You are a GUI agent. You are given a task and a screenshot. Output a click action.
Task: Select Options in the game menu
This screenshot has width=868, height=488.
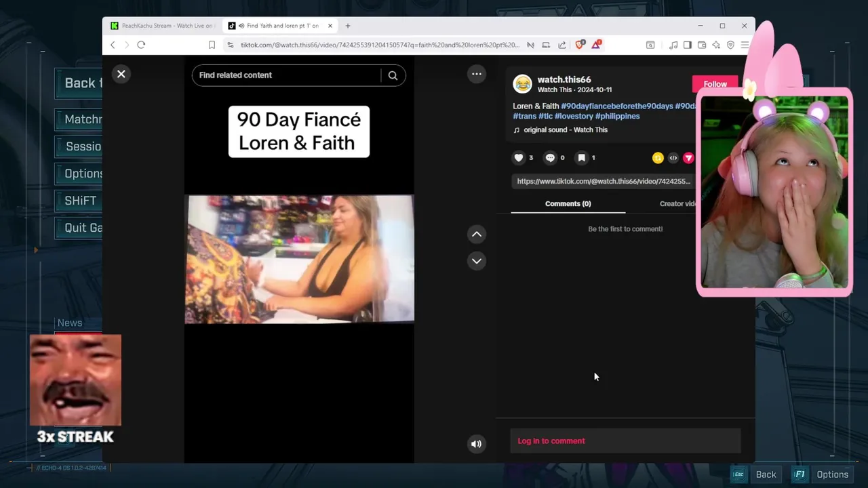pos(80,174)
